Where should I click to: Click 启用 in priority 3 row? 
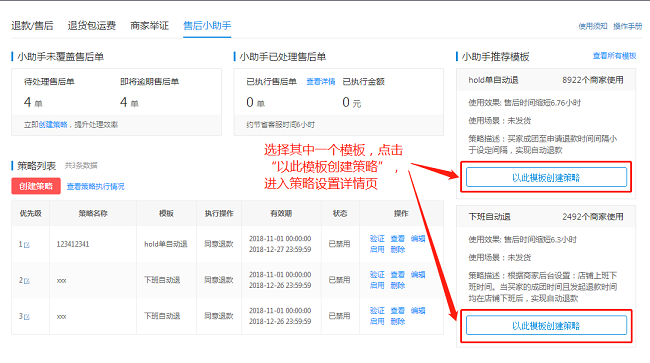click(x=377, y=322)
